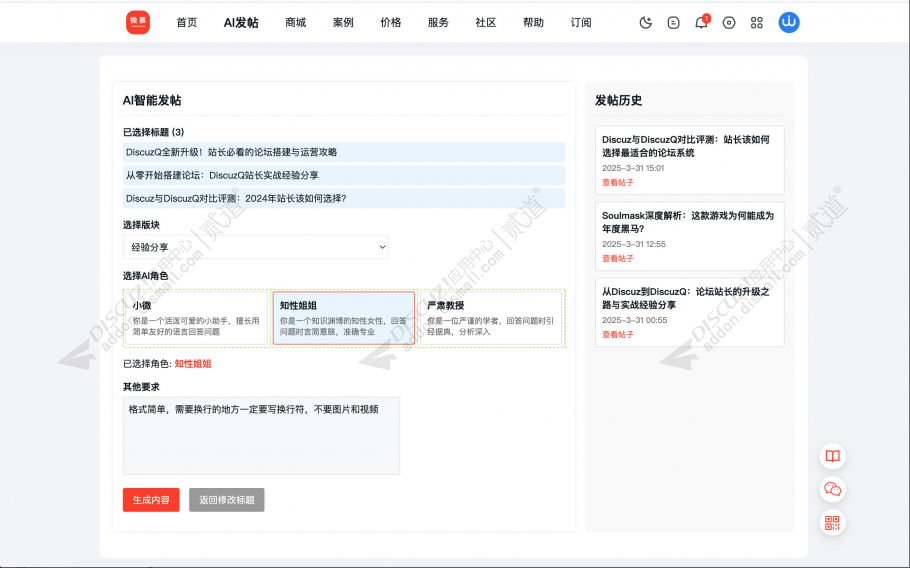Open the 社区 nav item
Image resolution: width=910 pixels, height=568 pixels.
click(486, 23)
